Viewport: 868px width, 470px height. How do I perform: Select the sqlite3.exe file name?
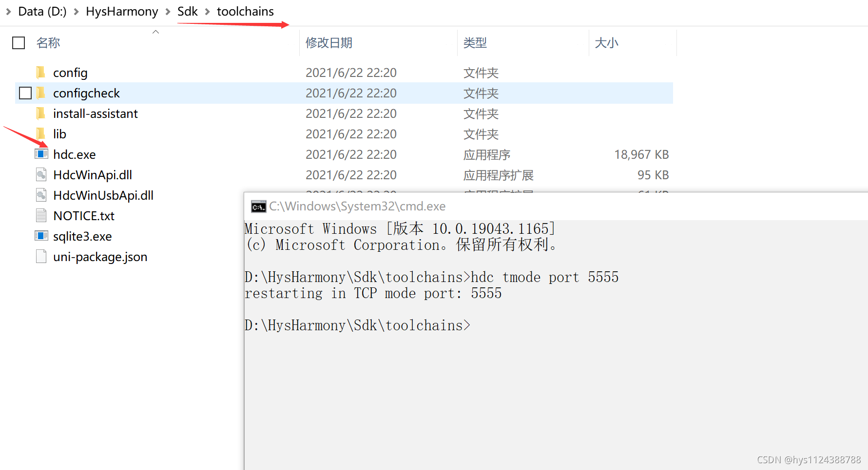click(82, 236)
